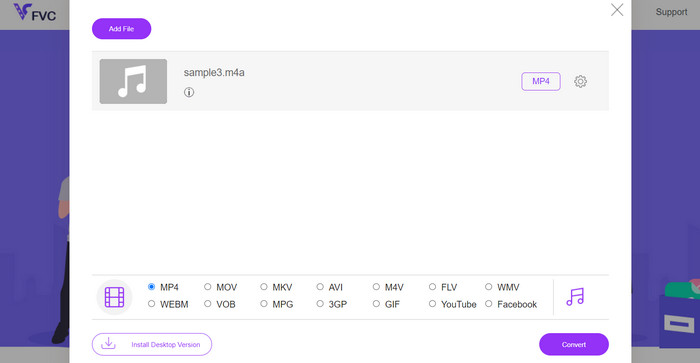This screenshot has height=363, width=700.
Task: Select the WEBM radio option
Action: 151,304
